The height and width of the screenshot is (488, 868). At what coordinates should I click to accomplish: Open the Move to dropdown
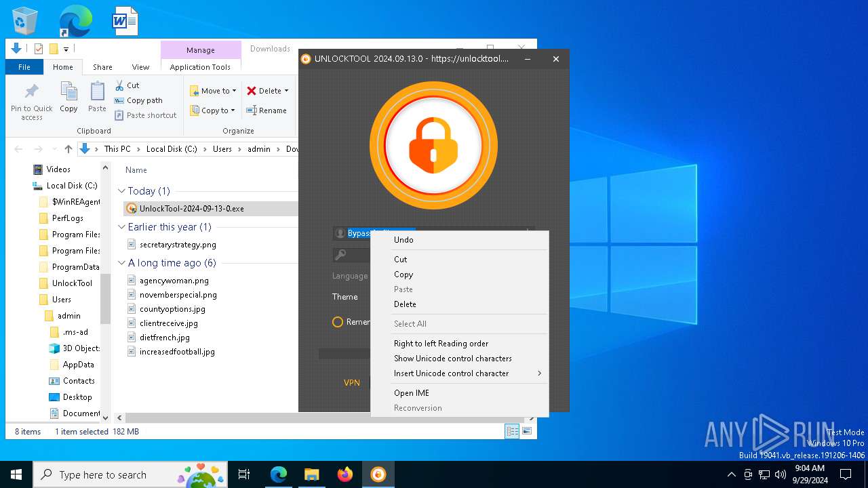213,91
